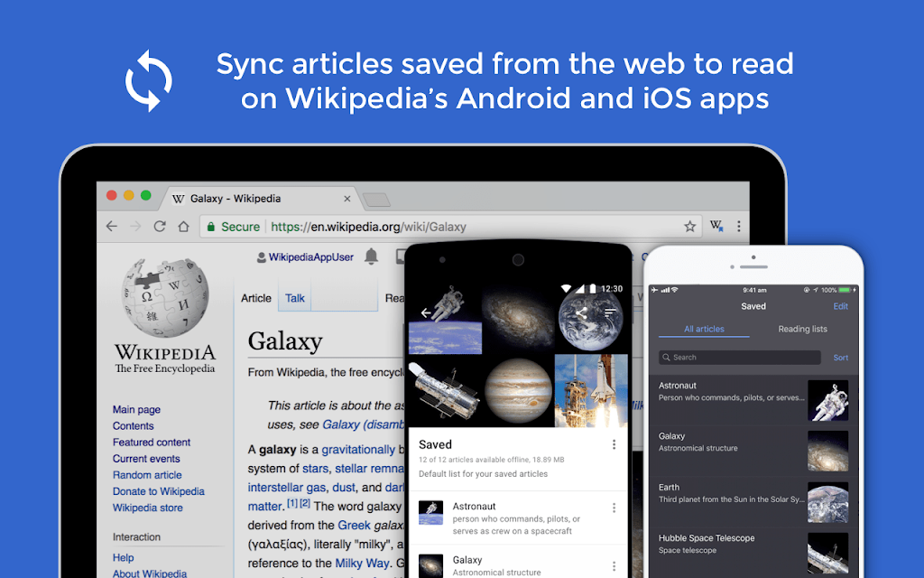Tap the astronaut thumbnail on iPhone
Image resolution: width=924 pixels, height=578 pixels.
coord(828,400)
